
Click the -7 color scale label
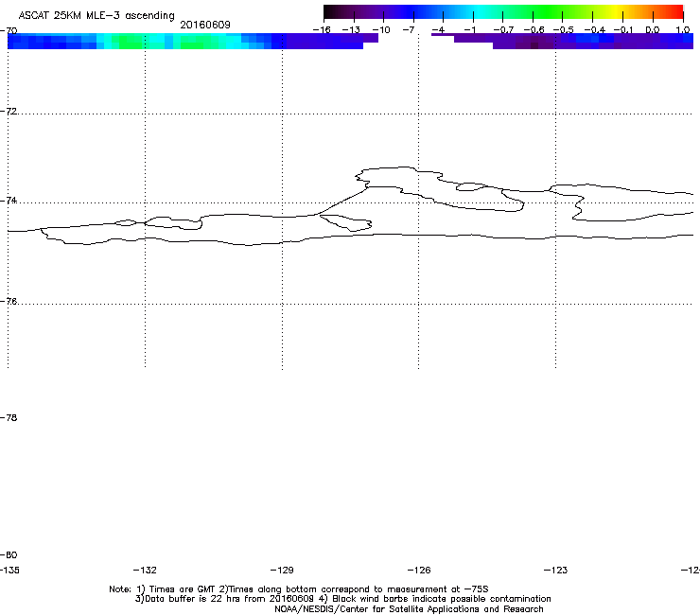(x=408, y=30)
